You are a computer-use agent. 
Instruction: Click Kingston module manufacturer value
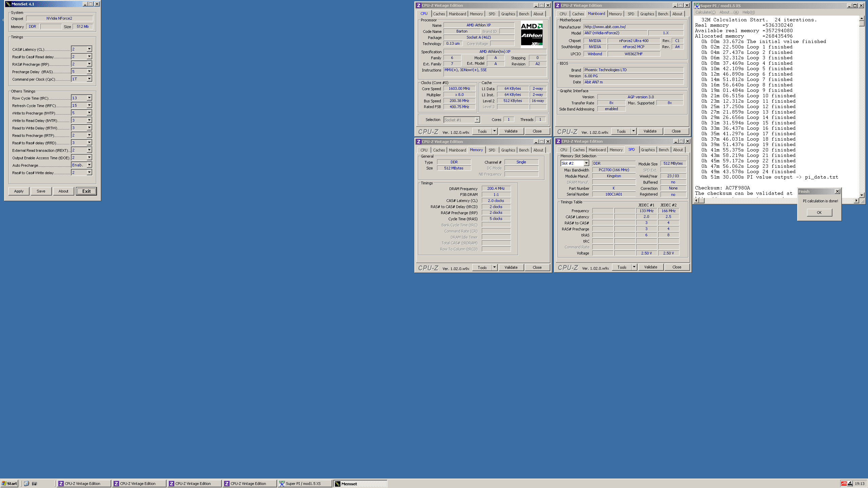point(614,176)
